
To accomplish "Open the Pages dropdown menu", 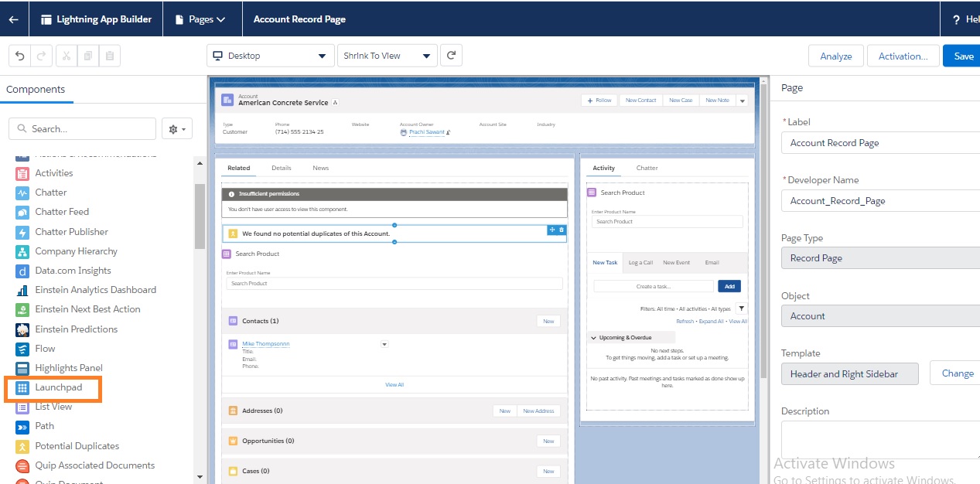I will [200, 19].
